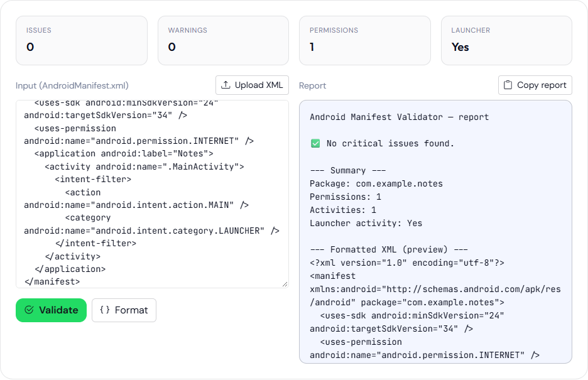Click the Format button
This screenshot has height=380, width=588.
(124, 310)
